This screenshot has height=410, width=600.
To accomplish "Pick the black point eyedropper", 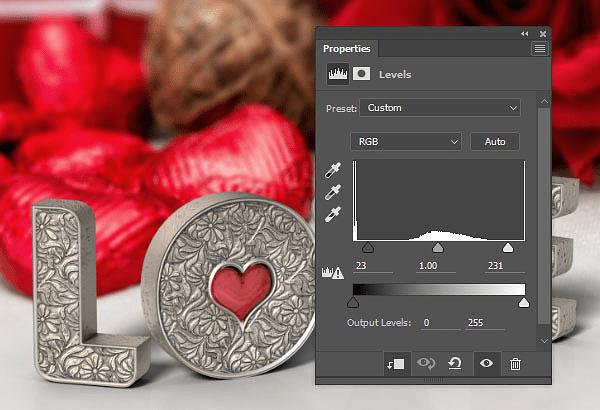I will [333, 170].
